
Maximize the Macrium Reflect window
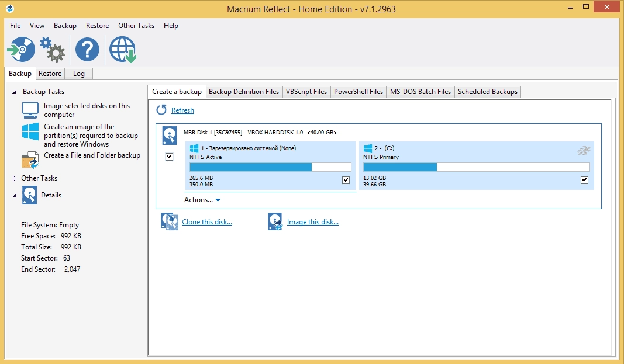pos(586,6)
